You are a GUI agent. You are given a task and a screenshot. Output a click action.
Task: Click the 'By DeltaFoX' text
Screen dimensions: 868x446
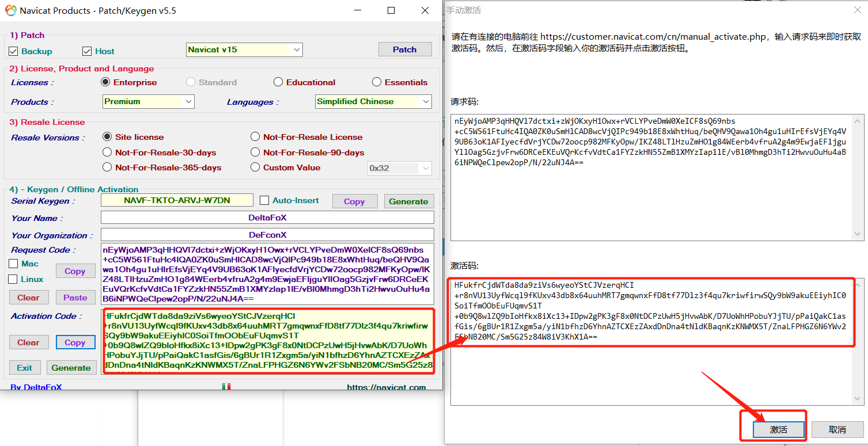pyautogui.click(x=36, y=387)
